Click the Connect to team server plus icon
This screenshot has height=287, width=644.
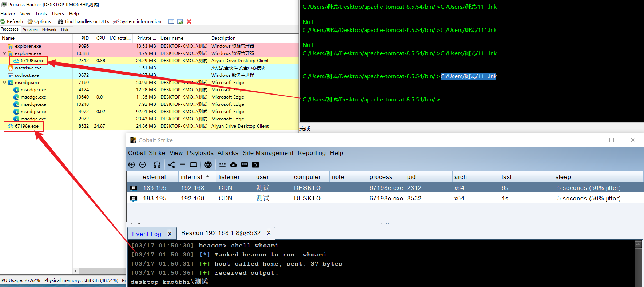132,165
